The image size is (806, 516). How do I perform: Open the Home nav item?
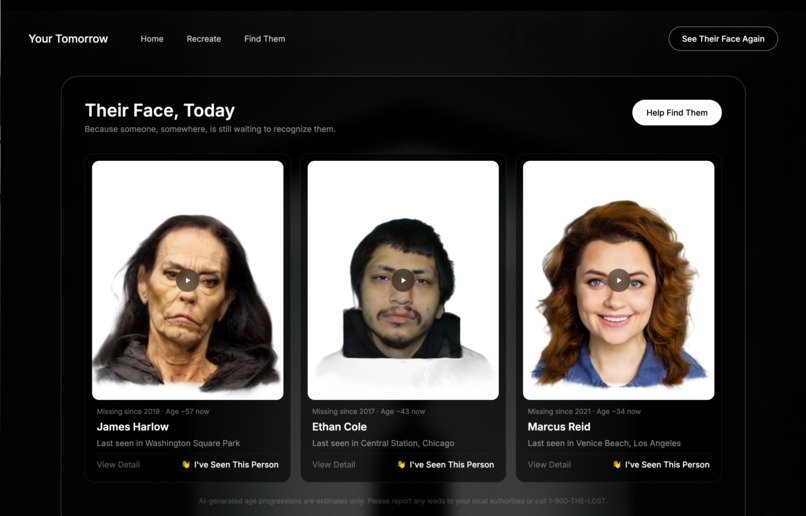[152, 39]
